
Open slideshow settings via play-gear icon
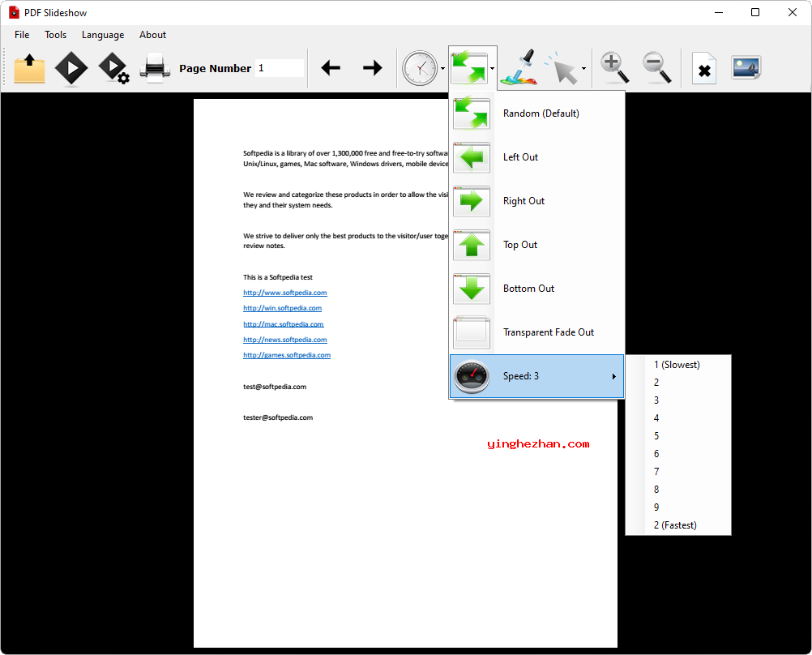(113, 69)
